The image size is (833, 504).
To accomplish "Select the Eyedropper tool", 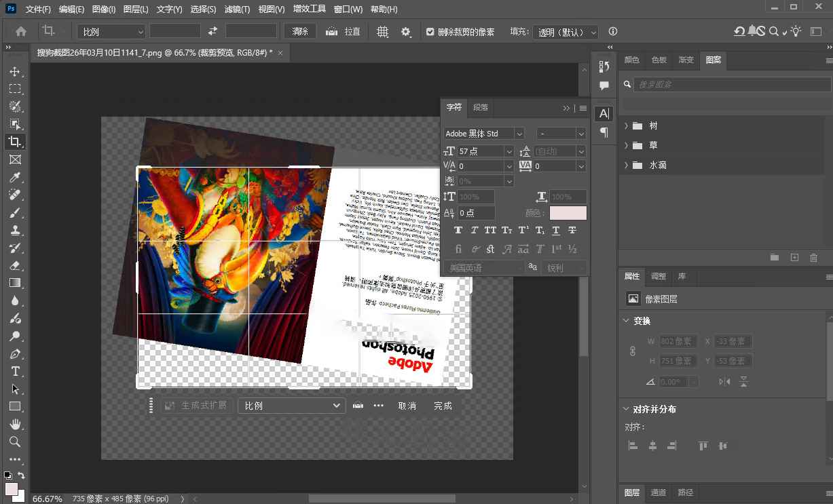I will point(15,177).
